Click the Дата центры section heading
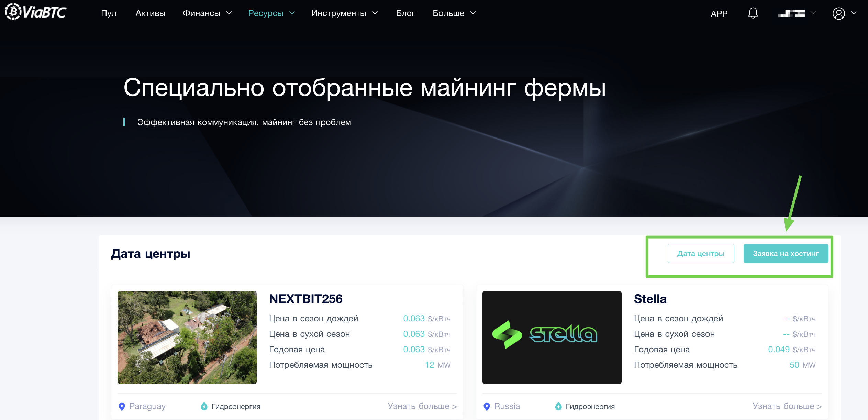Screen dimensions: 868x420 coord(151,254)
